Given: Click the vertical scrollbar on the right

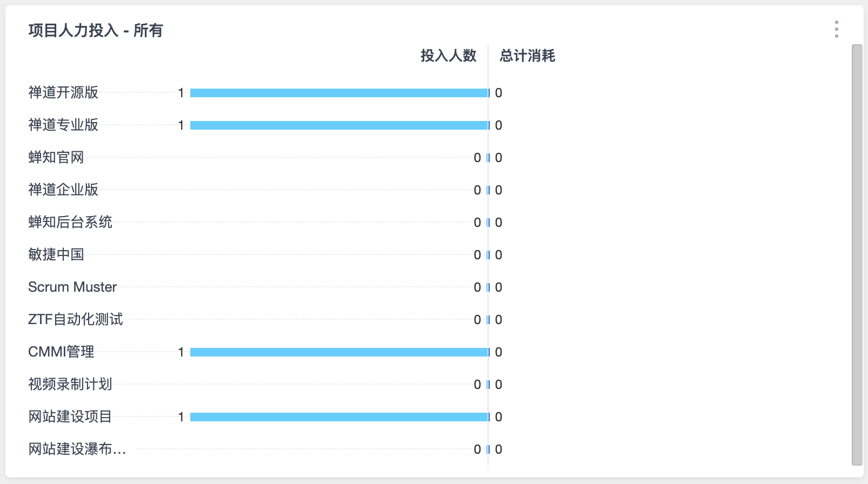Looking at the screenshot, I should click(x=857, y=255).
